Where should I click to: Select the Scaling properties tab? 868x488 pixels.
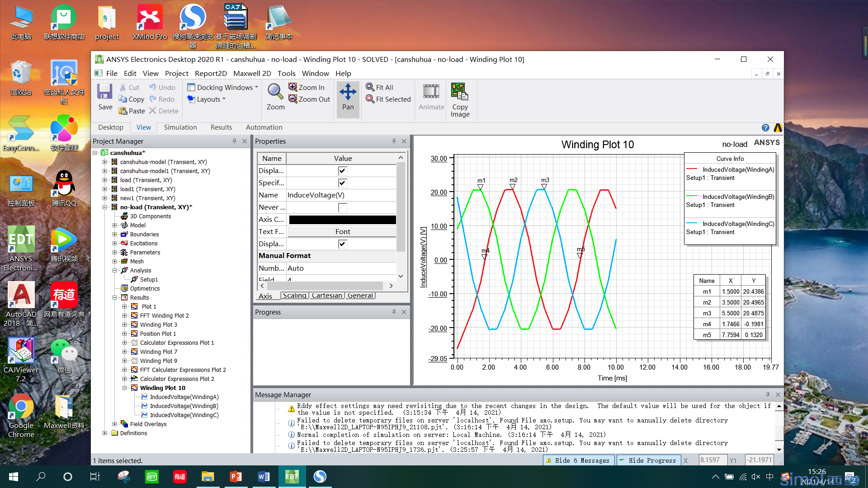295,296
